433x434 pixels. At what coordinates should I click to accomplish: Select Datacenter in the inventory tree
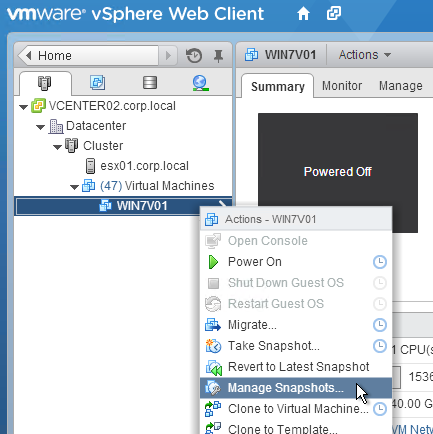(x=96, y=126)
